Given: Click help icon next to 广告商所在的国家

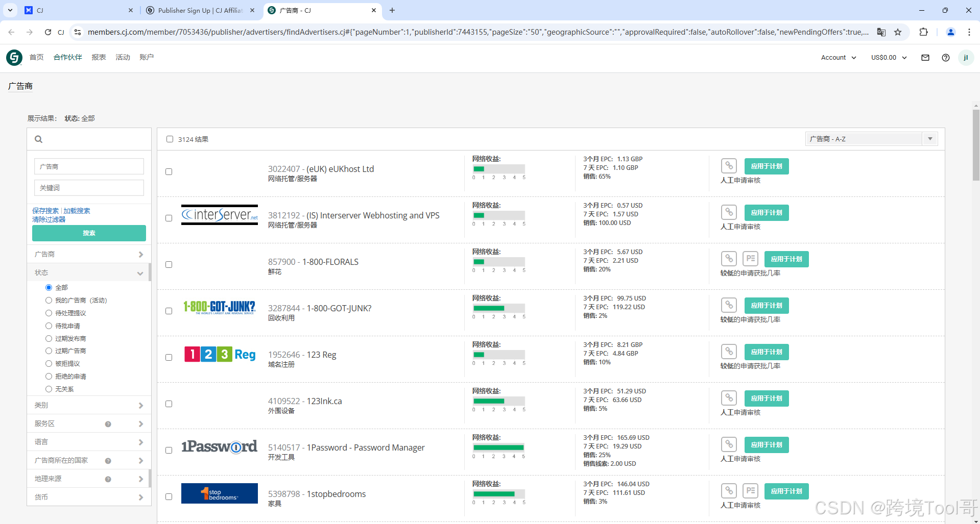Looking at the screenshot, I should pos(108,461).
